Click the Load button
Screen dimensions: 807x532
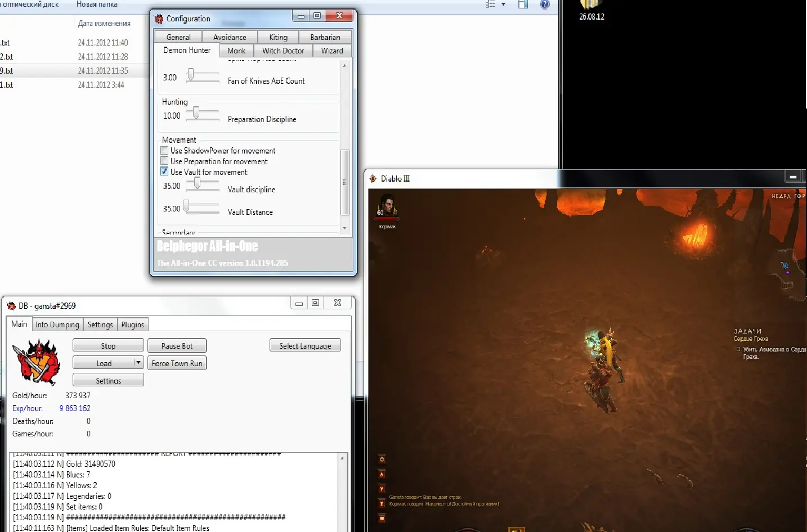104,363
